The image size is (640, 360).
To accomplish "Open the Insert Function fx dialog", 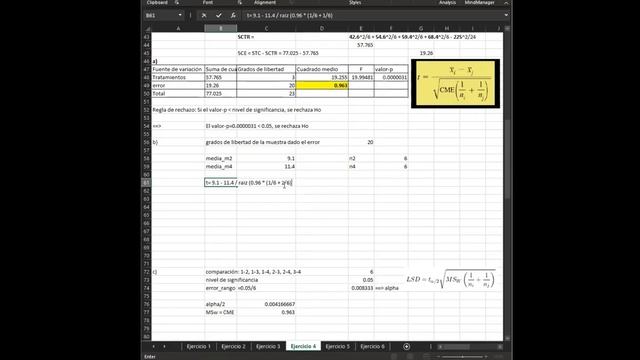I will point(233,16).
